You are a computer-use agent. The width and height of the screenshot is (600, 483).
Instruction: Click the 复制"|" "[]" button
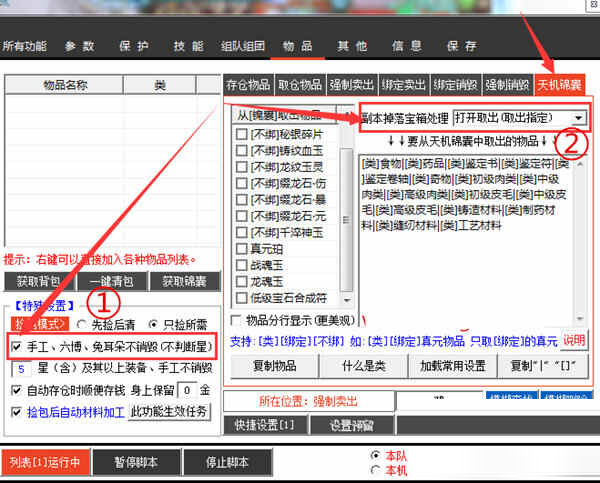[543, 366]
